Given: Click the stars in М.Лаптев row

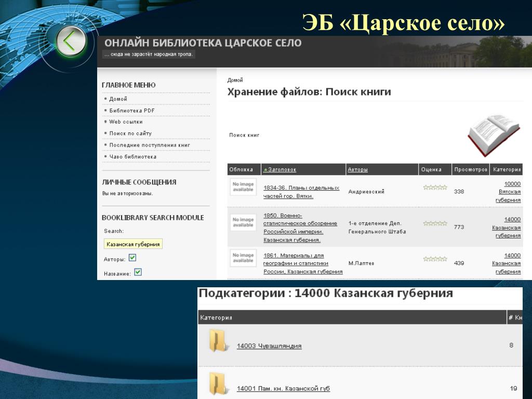Looking at the screenshot, I should 435,259.
